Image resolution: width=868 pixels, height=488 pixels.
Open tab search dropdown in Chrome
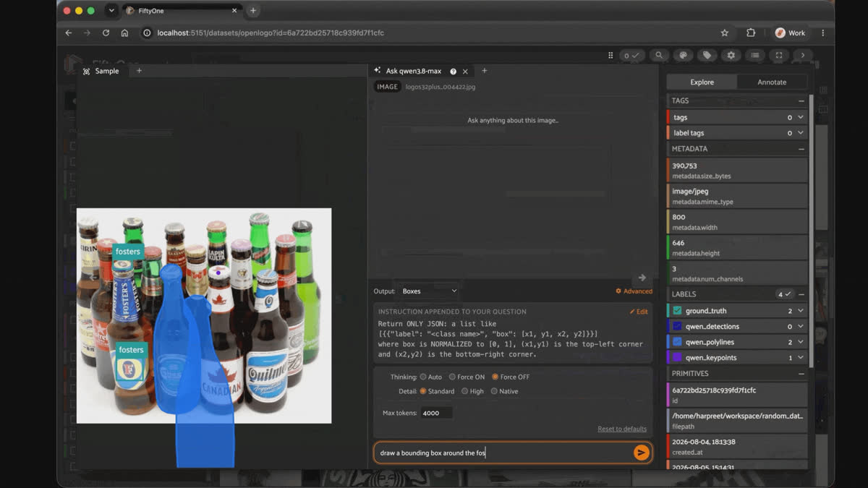111,11
